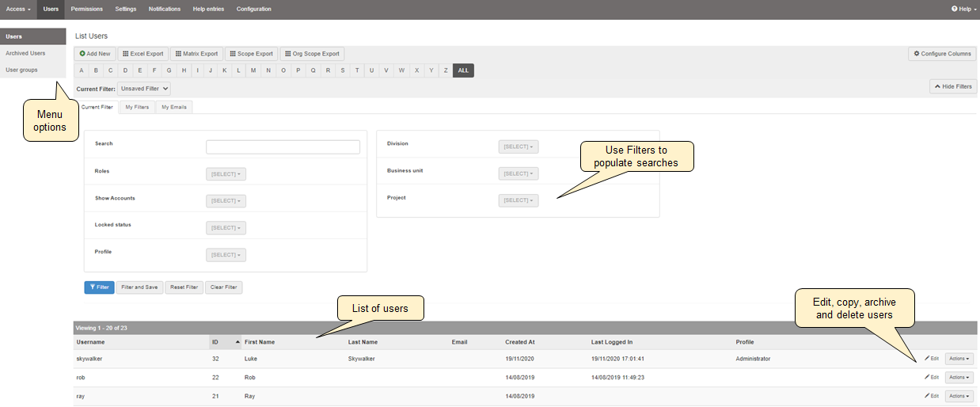980x407 pixels.
Task: Switch to the My Filters tab
Action: coord(137,107)
